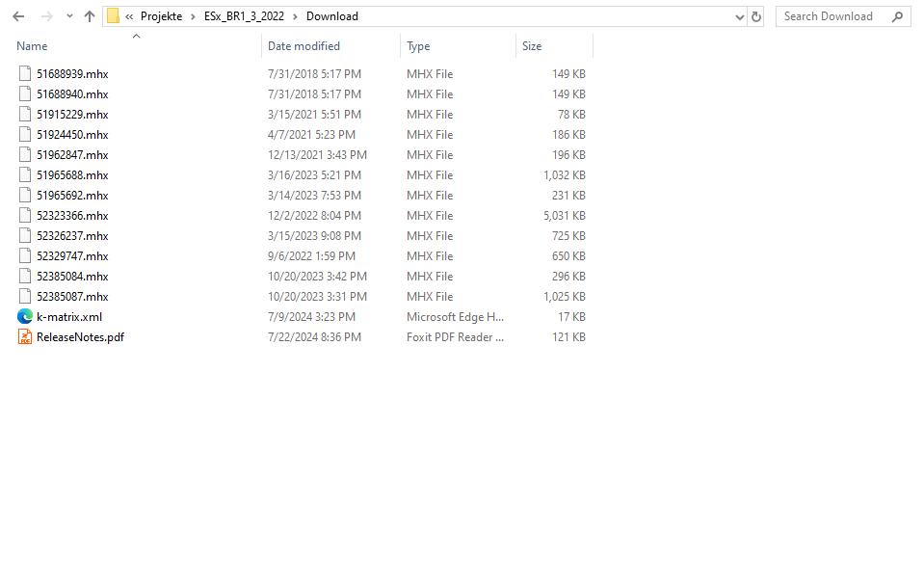Select file name 52385087.mhx
This screenshot has height=585, width=924.
pos(72,297)
